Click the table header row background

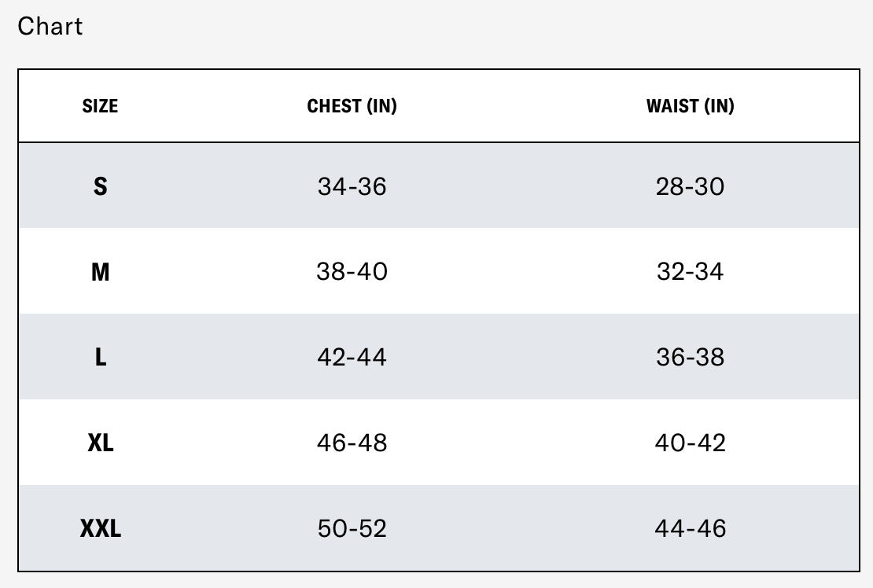click(519, 106)
